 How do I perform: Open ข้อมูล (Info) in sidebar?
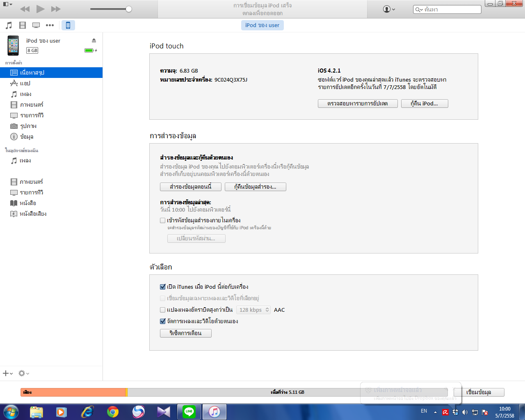pyautogui.click(x=51, y=137)
